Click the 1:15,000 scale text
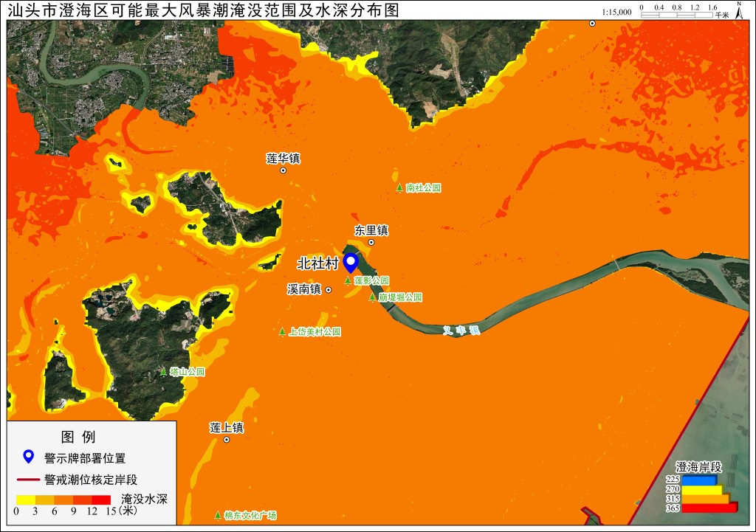This screenshot has width=756, height=532. pyautogui.click(x=616, y=12)
